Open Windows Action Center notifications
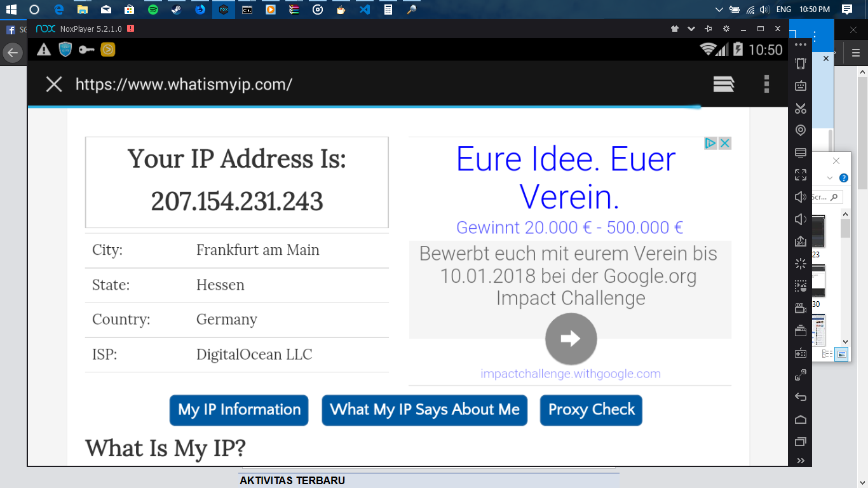The height and width of the screenshot is (488, 868). [846, 10]
